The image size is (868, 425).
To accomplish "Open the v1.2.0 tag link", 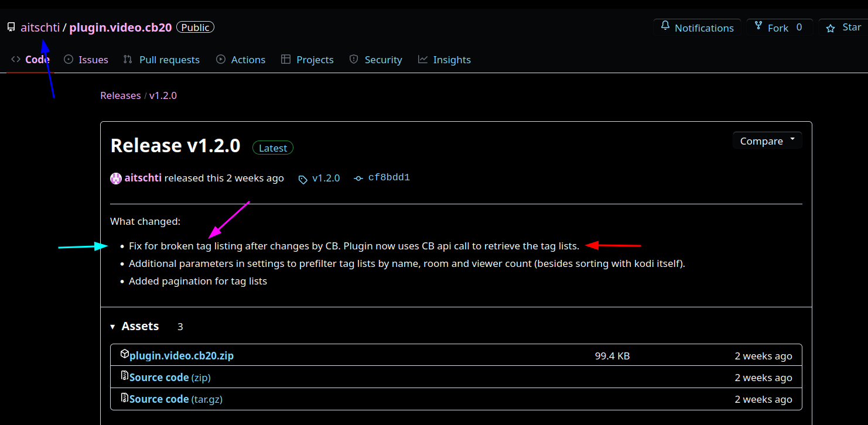I will (x=326, y=178).
